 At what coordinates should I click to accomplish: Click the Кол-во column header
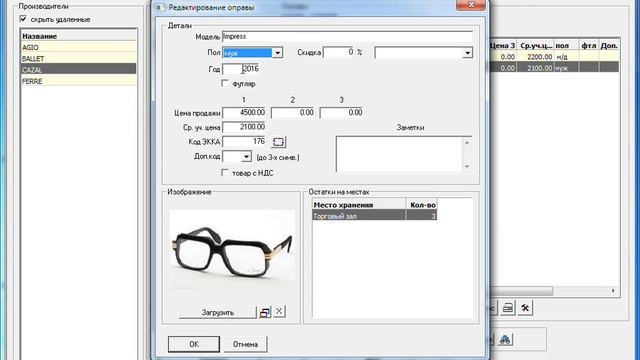421,204
